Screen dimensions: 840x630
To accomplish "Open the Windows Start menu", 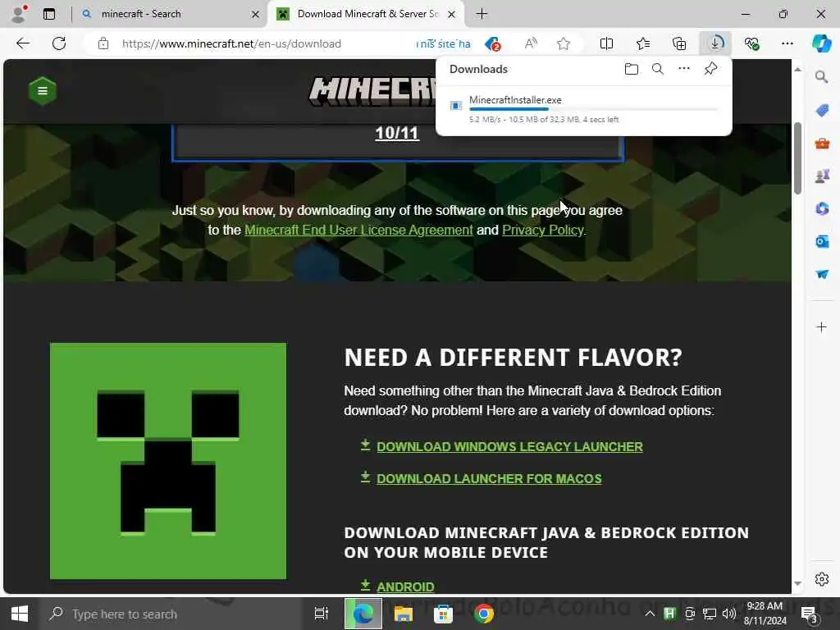I will click(20, 614).
